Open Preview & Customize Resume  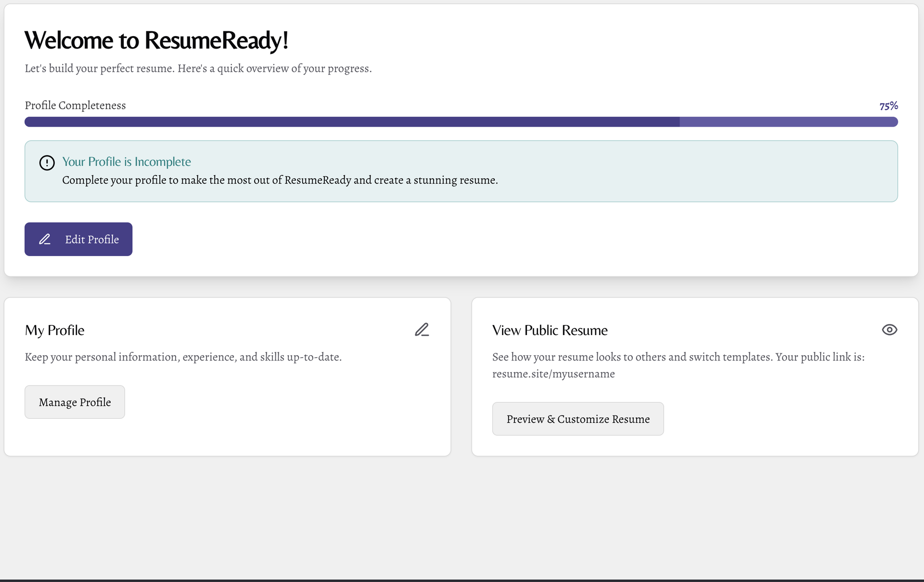(578, 419)
